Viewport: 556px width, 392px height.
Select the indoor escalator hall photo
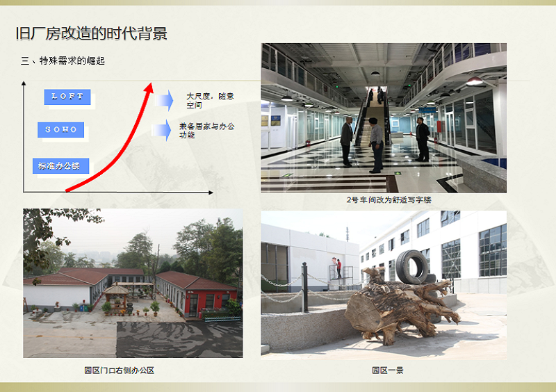[384, 117]
